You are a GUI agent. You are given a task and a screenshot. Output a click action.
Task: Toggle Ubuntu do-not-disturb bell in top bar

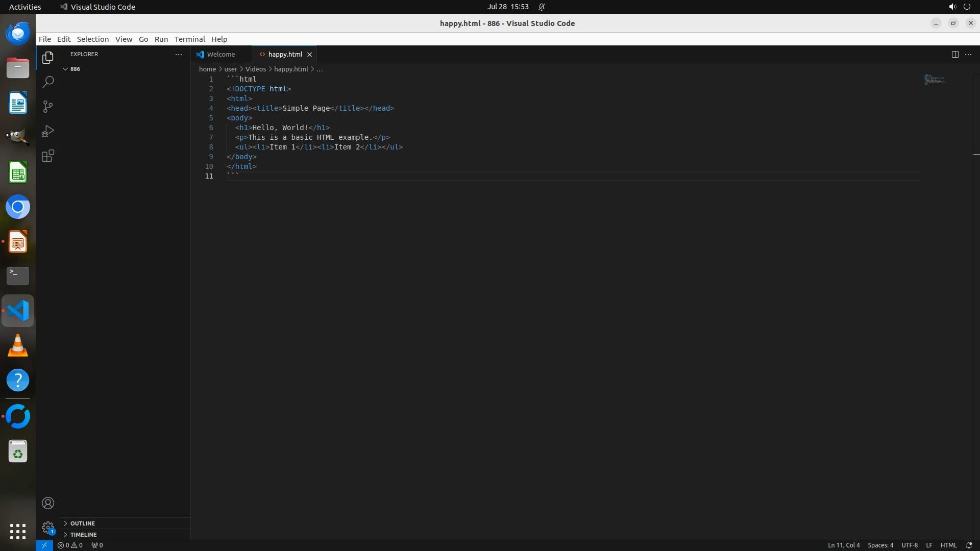[542, 7]
